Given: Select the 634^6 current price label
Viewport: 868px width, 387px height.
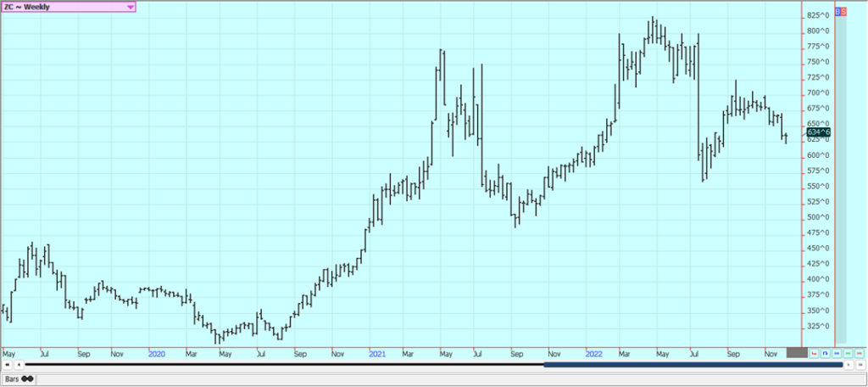Looking at the screenshot, I should coord(818,132).
